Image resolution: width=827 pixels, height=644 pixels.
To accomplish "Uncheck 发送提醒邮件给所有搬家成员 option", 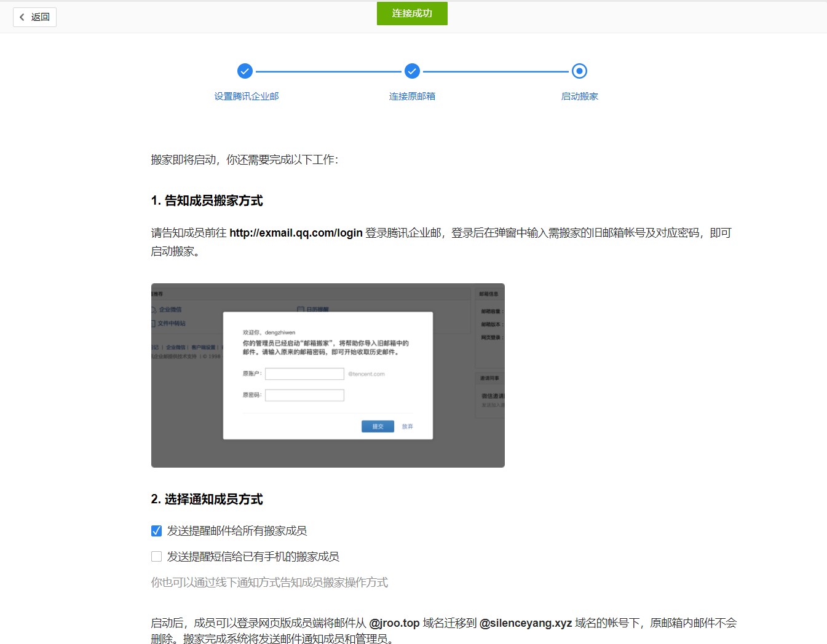I will coord(157,531).
